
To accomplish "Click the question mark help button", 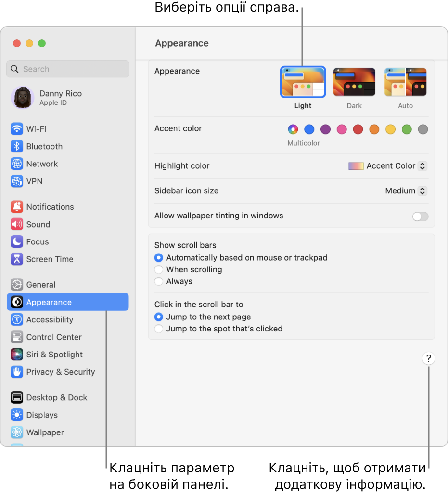I will 428,358.
